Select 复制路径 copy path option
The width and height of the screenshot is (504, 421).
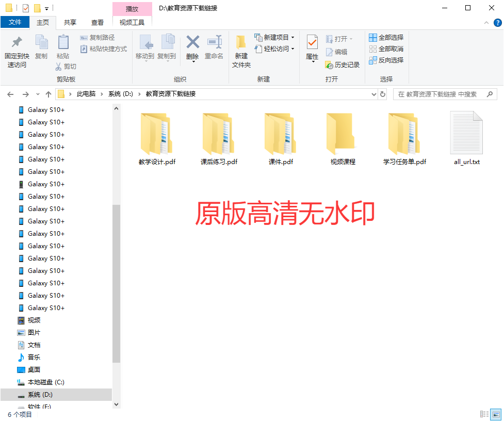click(x=97, y=38)
